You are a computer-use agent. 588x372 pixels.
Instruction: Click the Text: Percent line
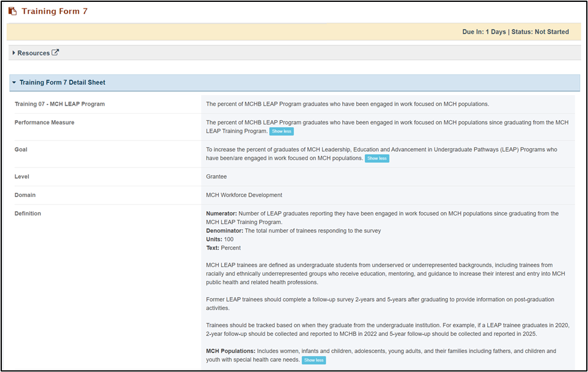tap(223, 248)
